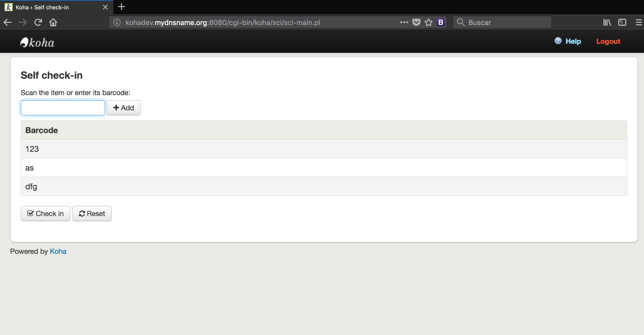The image size is (644, 335).
Task: Click the Logout link
Action: [608, 41]
